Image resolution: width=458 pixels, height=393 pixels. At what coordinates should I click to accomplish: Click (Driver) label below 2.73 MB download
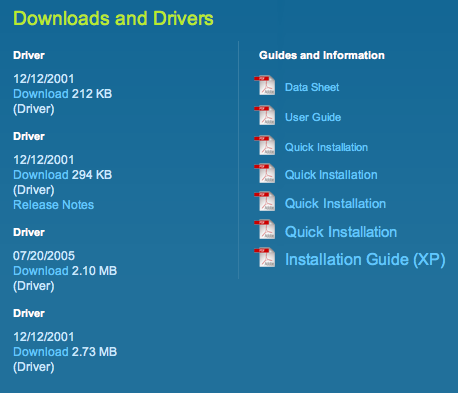pos(34,367)
